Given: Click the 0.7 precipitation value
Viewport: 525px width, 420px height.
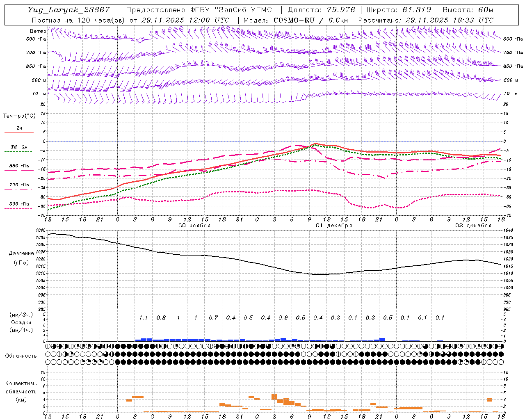Looking at the screenshot, I should coord(213,318).
